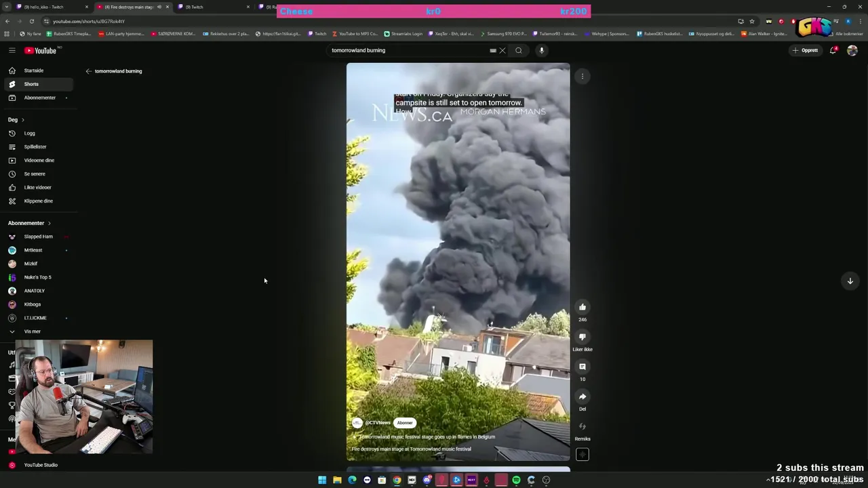Open Spillelister playlists entry
The width and height of the screenshot is (868, 488).
coord(38,147)
